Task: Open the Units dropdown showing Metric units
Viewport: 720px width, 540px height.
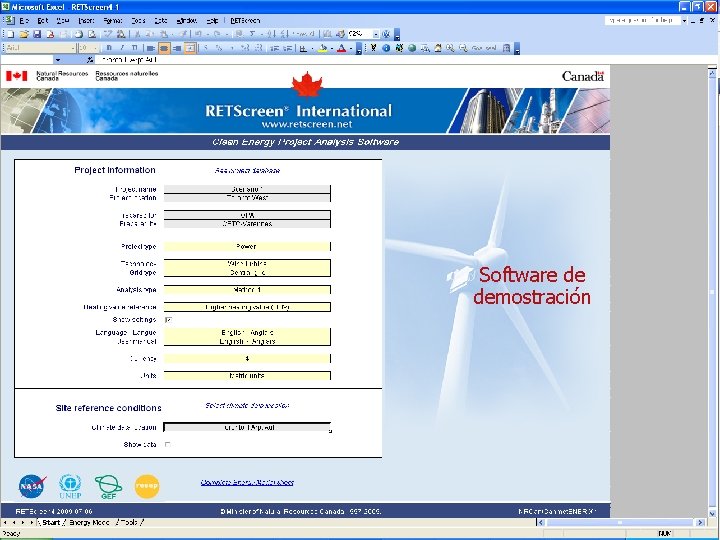Action: pos(247,376)
